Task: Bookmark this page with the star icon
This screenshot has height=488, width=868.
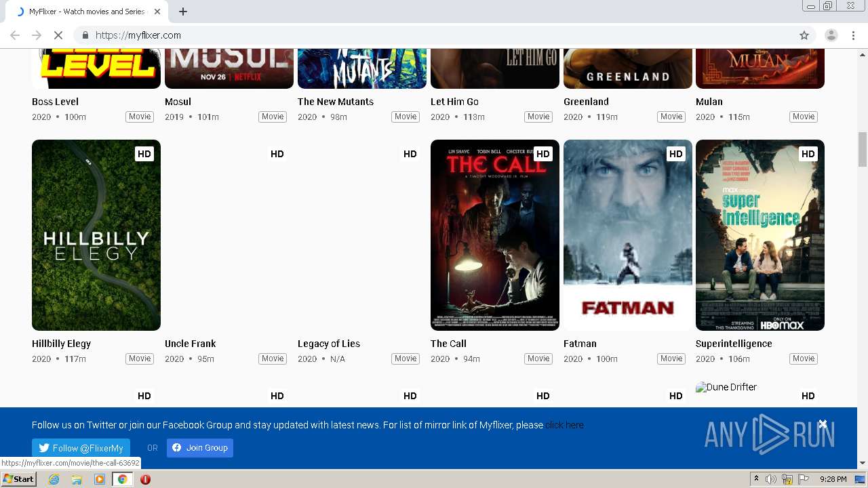Action: pos(804,35)
